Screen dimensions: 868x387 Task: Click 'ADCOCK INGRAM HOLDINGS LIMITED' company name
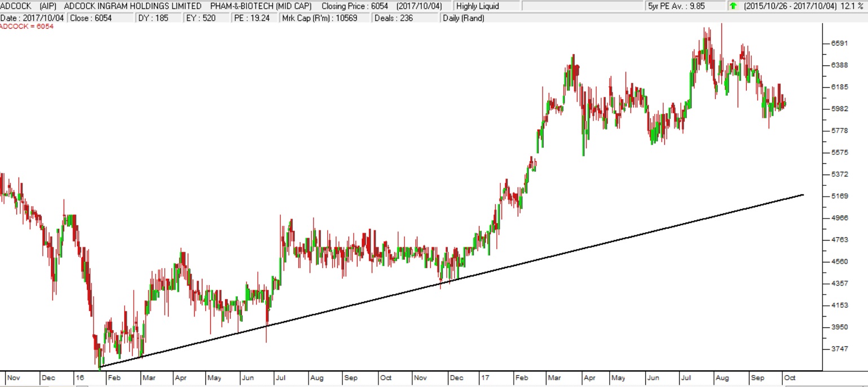(x=133, y=6)
